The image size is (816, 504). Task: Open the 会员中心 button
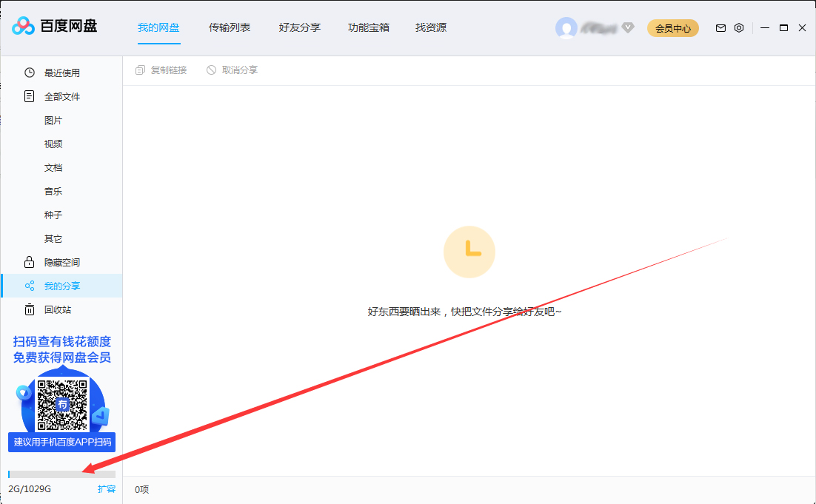[x=672, y=27]
